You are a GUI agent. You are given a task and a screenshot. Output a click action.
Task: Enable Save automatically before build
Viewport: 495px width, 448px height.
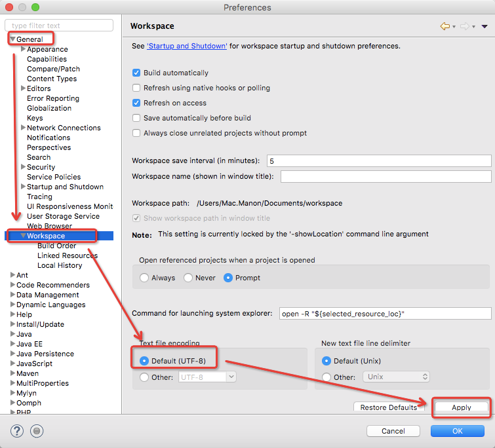(136, 118)
